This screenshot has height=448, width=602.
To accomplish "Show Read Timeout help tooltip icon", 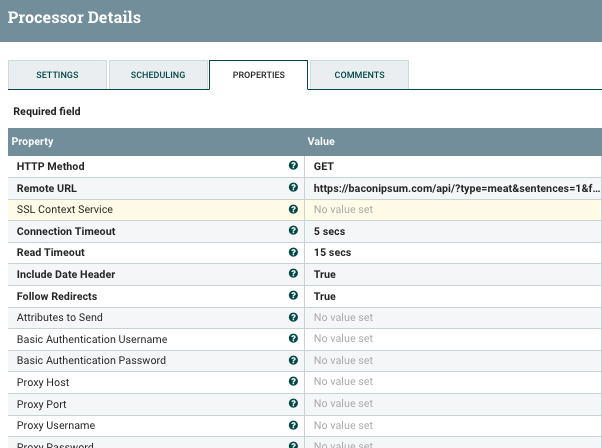I will 293,252.
